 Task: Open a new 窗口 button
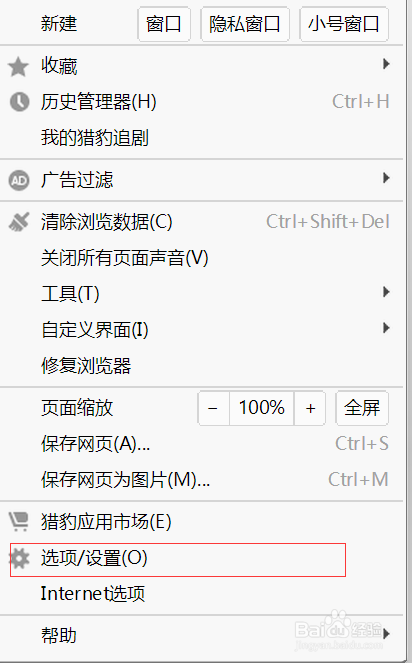[164, 24]
